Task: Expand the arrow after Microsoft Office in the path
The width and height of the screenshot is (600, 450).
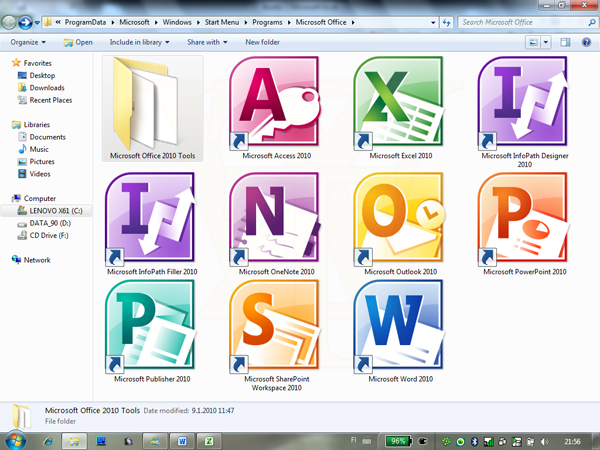Action: [353, 23]
